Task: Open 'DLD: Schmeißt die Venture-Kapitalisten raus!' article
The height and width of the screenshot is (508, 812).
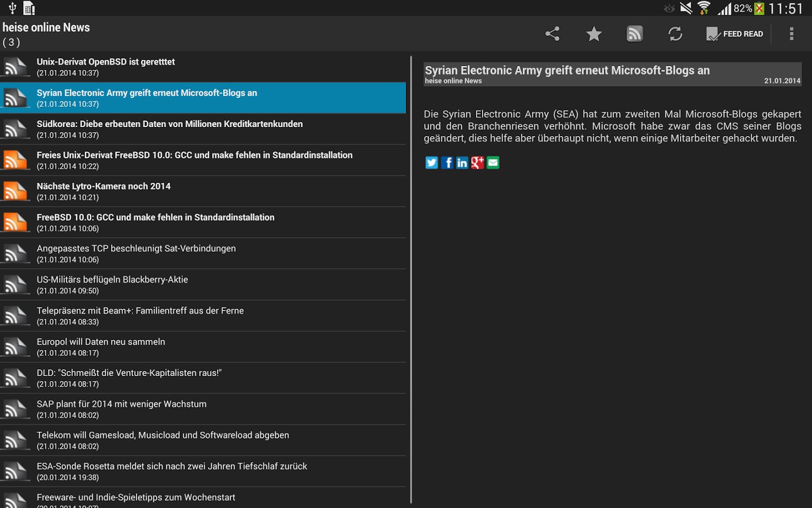Action: click(x=203, y=378)
